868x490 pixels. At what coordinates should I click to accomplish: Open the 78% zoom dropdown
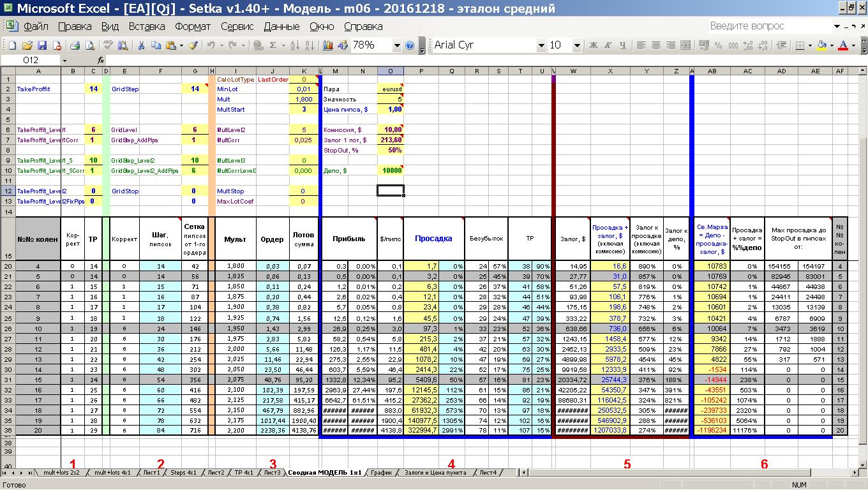pyautogui.click(x=396, y=45)
